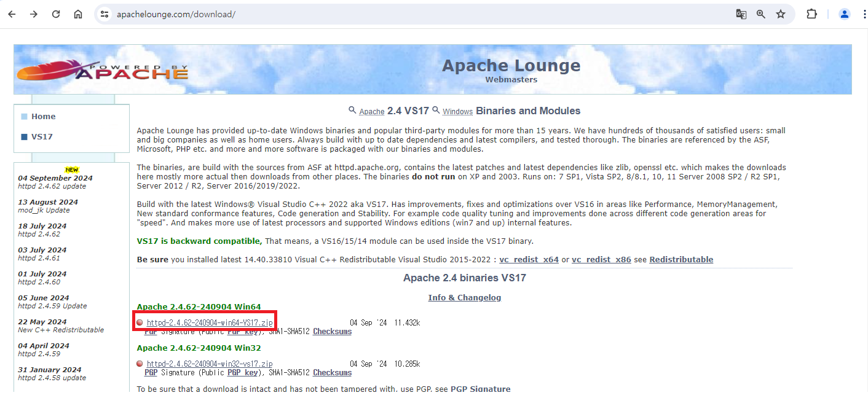Open the 04 September 2024 news entry
Viewport: 868px width, 398px height.
click(55, 182)
